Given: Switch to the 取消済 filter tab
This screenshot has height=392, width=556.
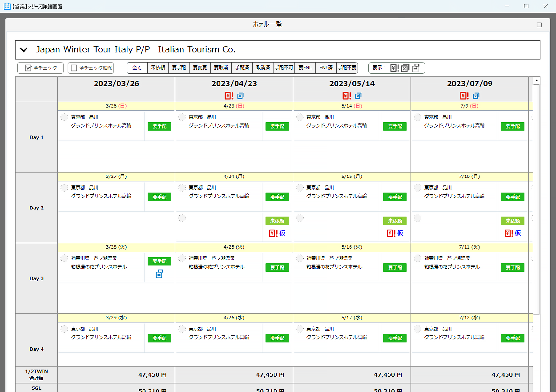Looking at the screenshot, I should 263,68.
